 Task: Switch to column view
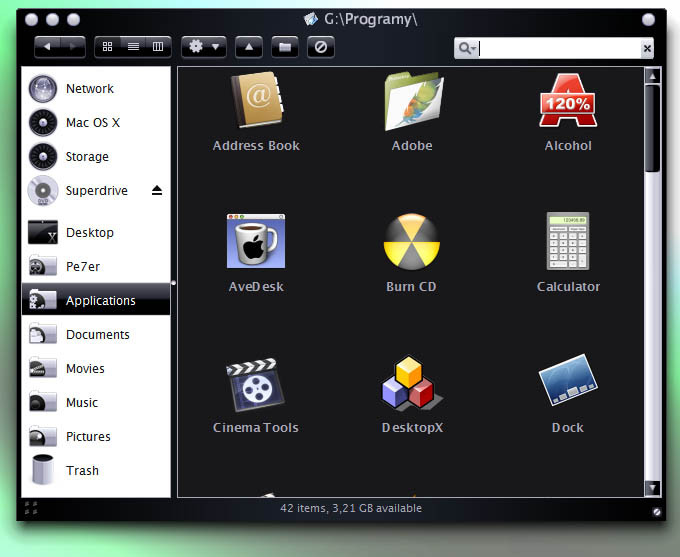pos(158,46)
